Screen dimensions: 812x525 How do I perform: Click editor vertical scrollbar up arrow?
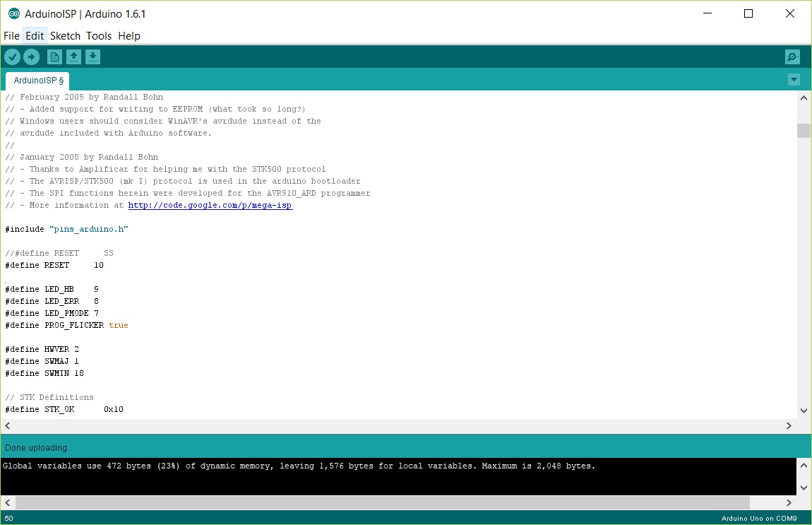[804, 98]
